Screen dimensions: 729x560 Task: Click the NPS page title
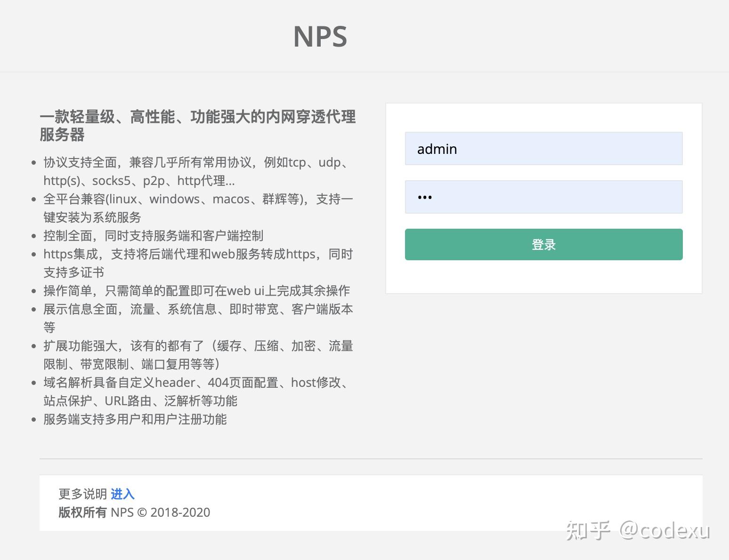click(320, 36)
